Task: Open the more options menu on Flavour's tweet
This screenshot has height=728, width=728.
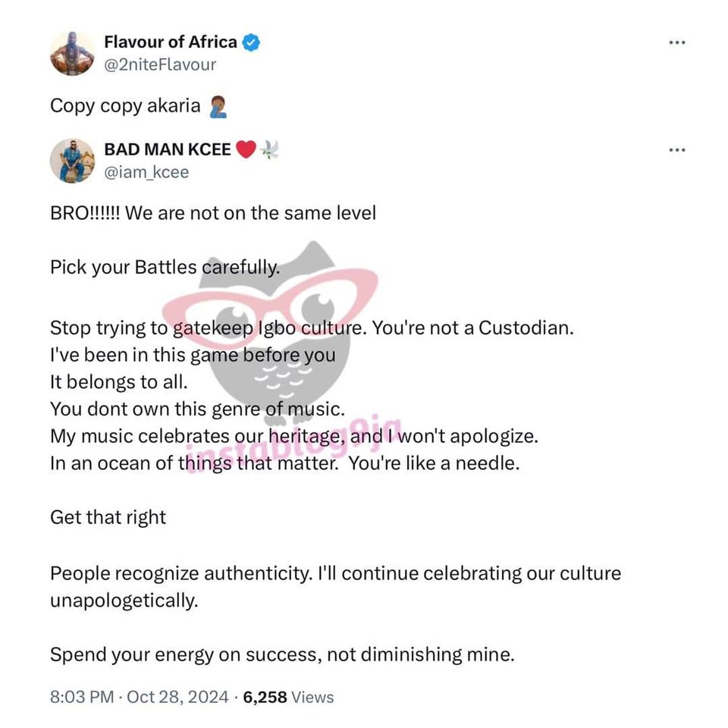Action: [x=676, y=42]
